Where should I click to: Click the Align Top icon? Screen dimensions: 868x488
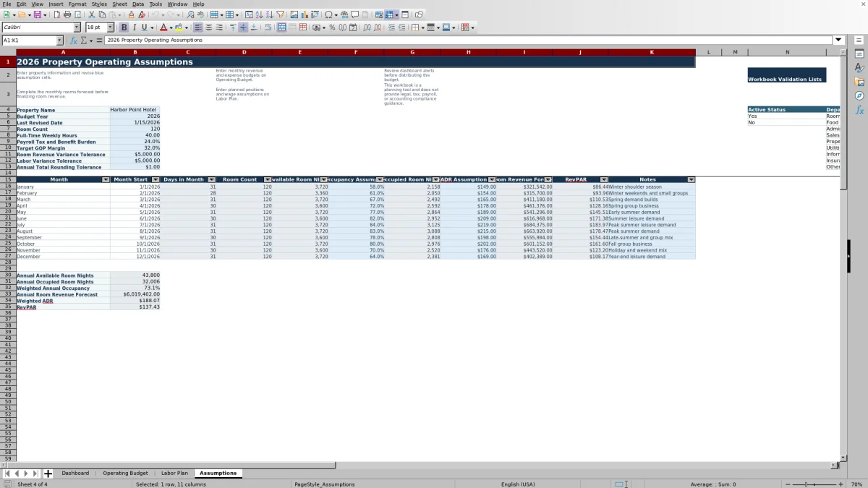coord(233,27)
